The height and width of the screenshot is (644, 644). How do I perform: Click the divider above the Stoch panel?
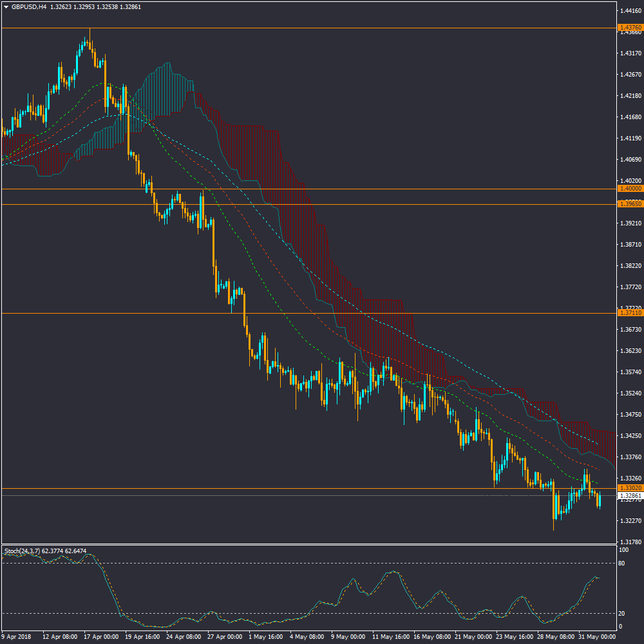(309, 545)
